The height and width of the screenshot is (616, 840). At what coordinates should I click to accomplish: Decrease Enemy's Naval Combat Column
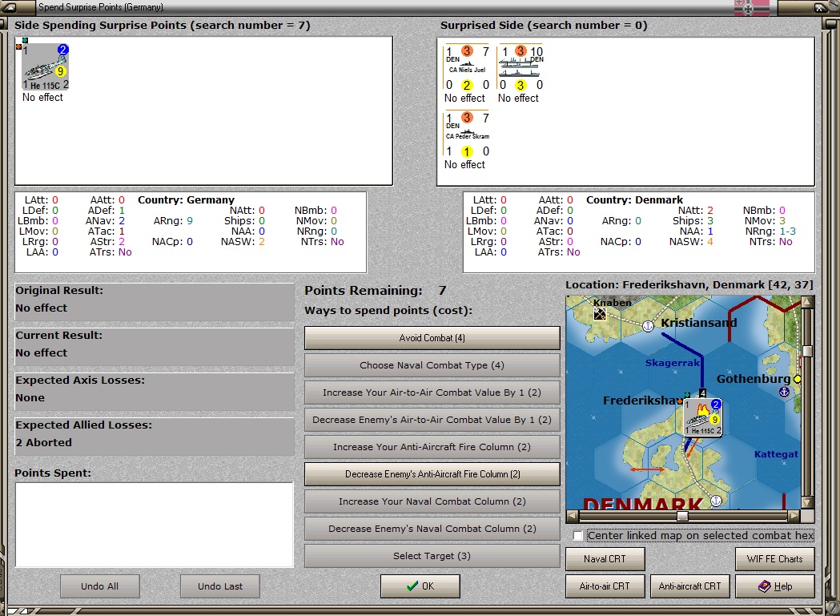tap(432, 529)
